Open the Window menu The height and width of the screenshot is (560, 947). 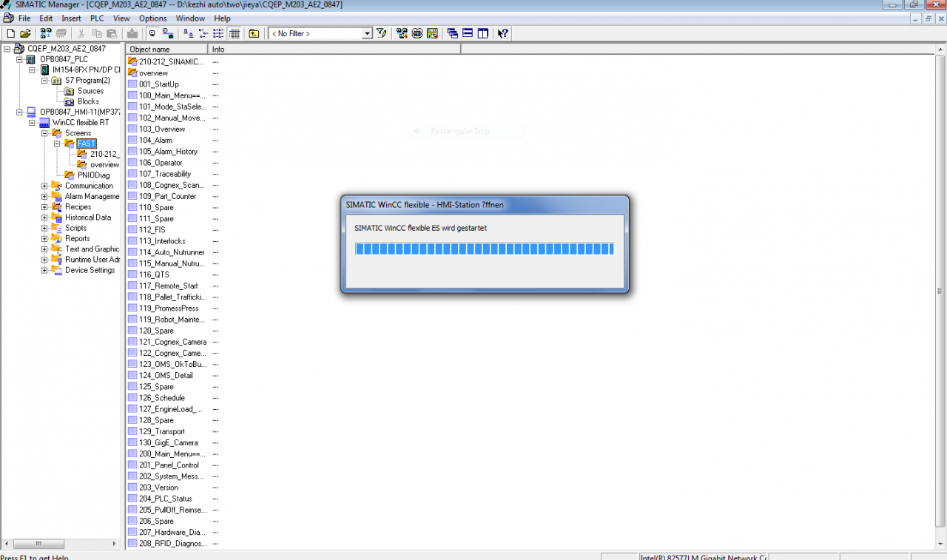pos(190,18)
